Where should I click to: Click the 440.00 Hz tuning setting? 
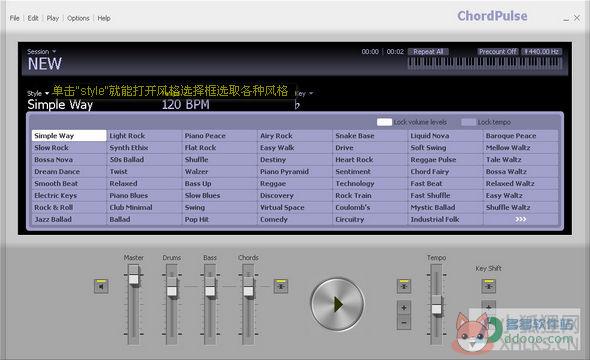[541, 52]
